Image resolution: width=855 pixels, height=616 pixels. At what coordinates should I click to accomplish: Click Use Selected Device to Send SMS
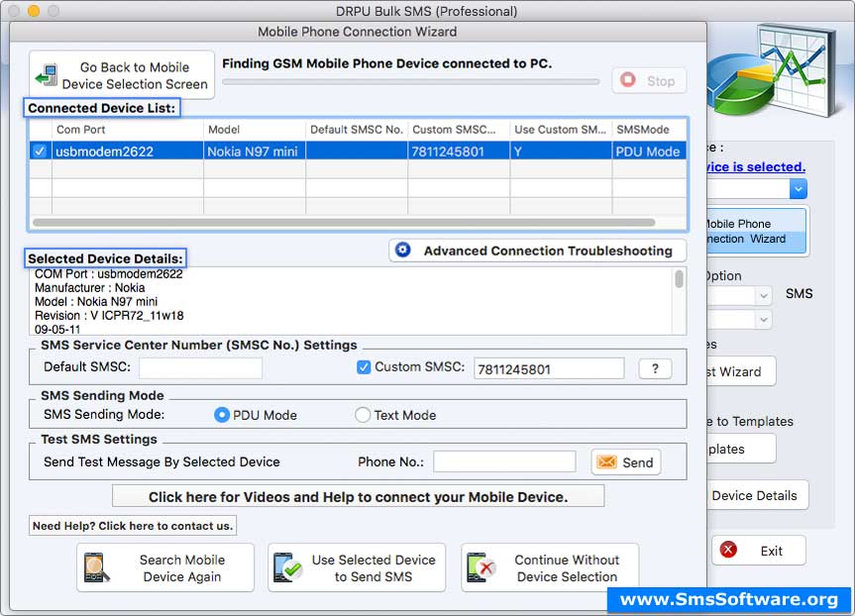[357, 568]
